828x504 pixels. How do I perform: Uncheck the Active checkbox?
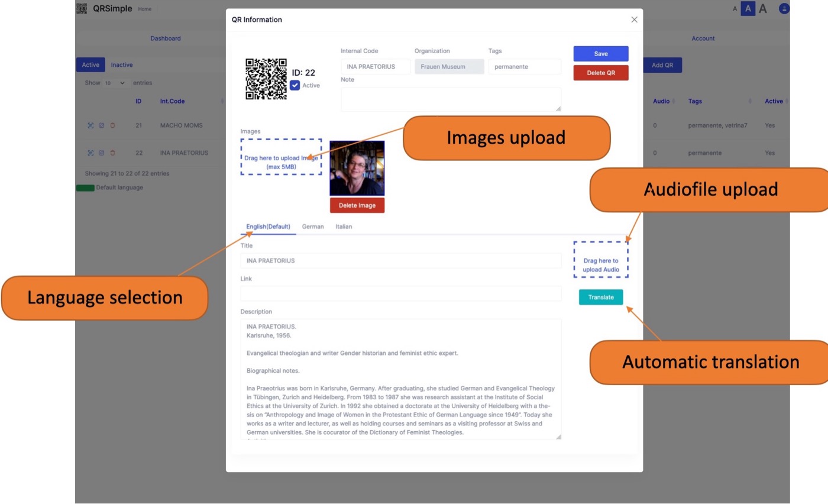coord(295,85)
